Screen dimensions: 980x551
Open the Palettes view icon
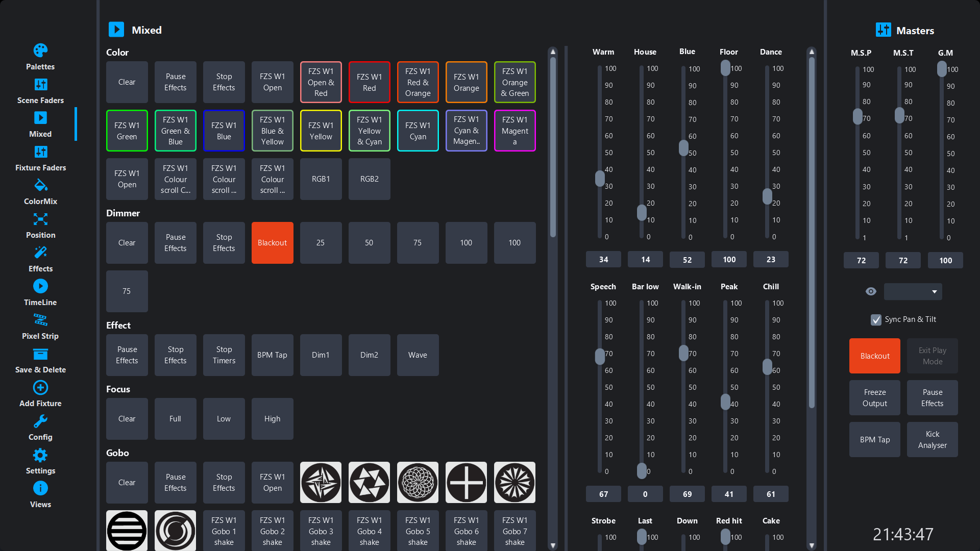[40, 50]
